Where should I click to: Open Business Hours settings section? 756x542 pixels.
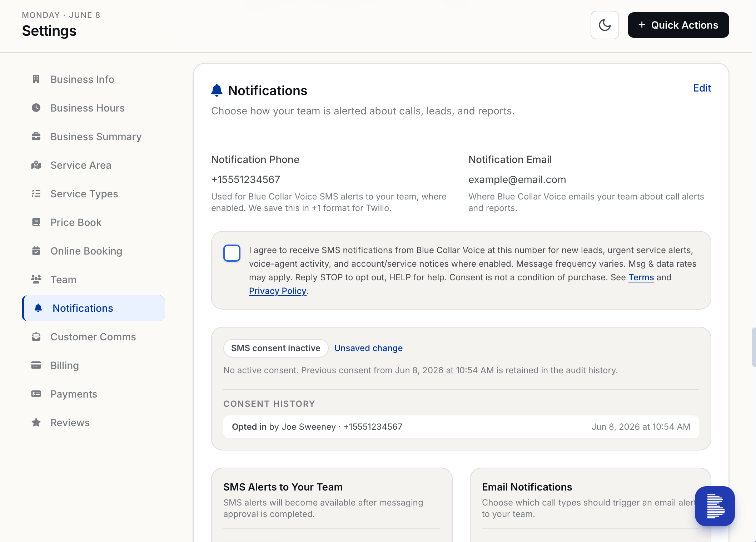[93, 108]
